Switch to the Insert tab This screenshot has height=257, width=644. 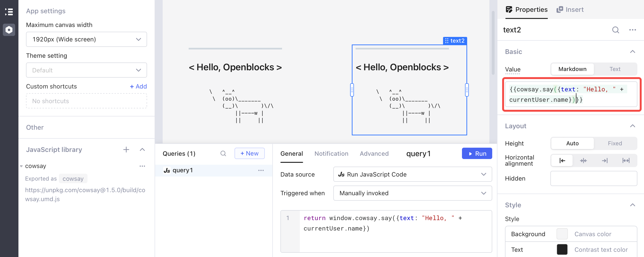pyautogui.click(x=570, y=9)
